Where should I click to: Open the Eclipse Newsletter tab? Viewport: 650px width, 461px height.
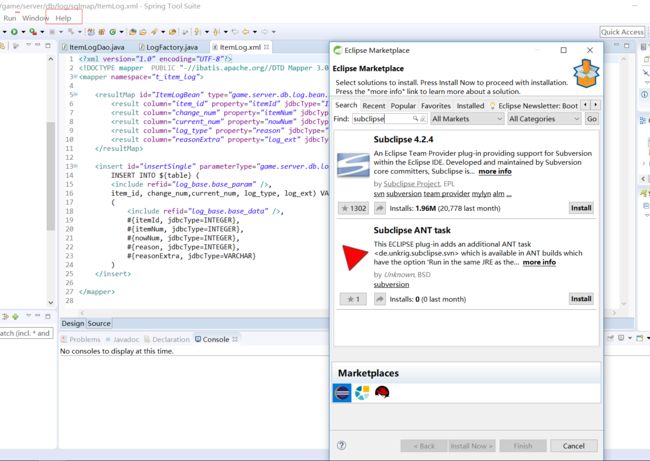(x=534, y=106)
